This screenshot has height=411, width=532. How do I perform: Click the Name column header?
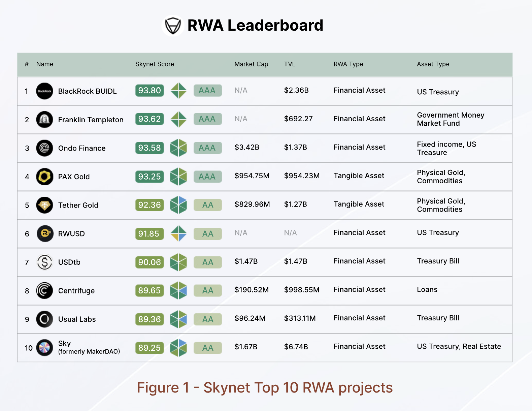pos(45,64)
